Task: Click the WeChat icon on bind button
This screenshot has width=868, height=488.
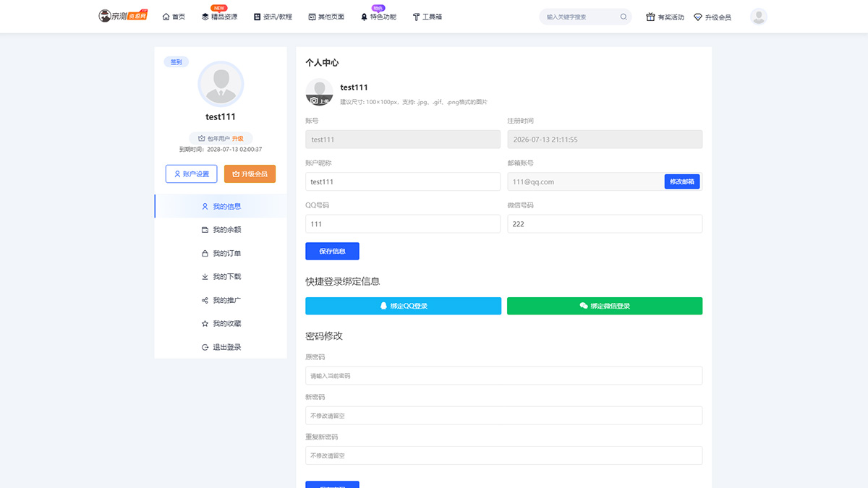Action: point(583,306)
